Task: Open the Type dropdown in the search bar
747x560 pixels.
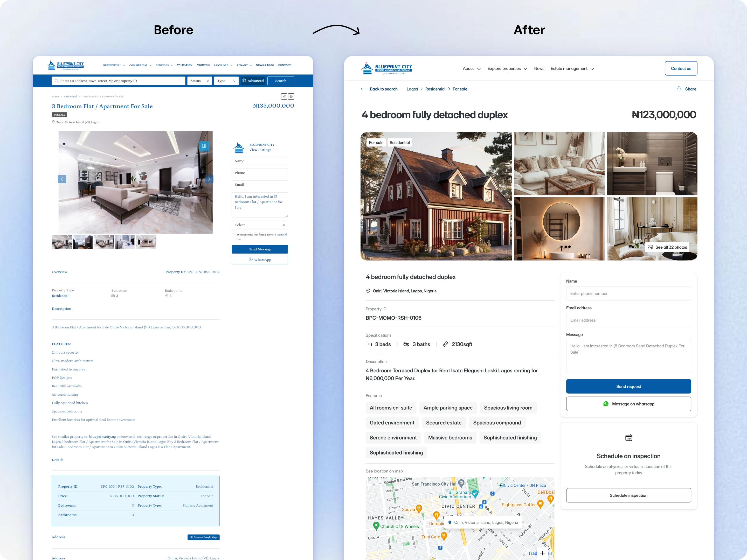Action: [x=226, y=81]
